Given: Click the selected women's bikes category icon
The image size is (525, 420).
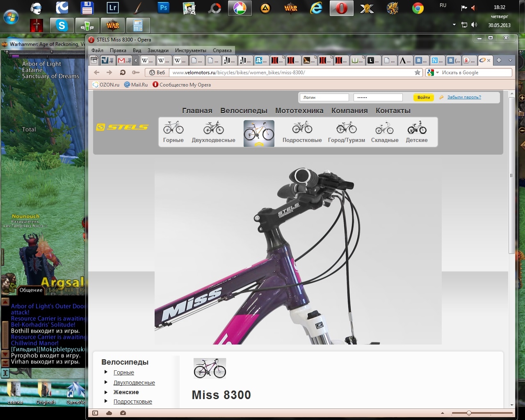Looking at the screenshot, I should 259,133.
